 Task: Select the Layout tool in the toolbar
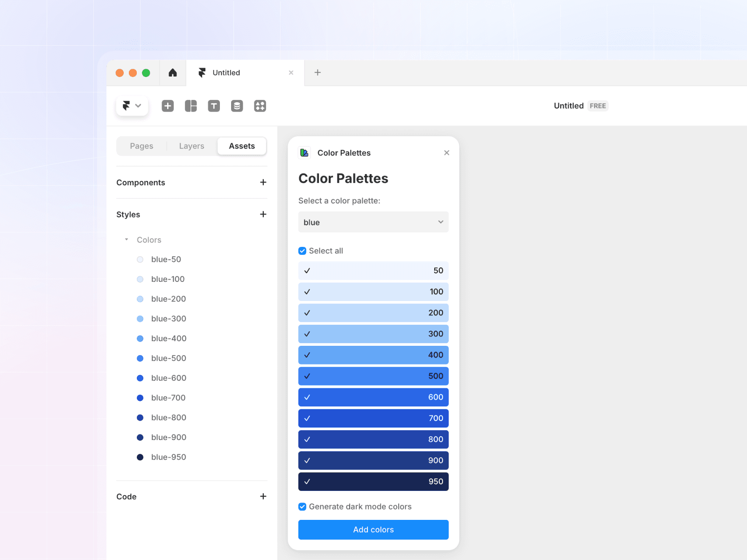pyautogui.click(x=190, y=106)
